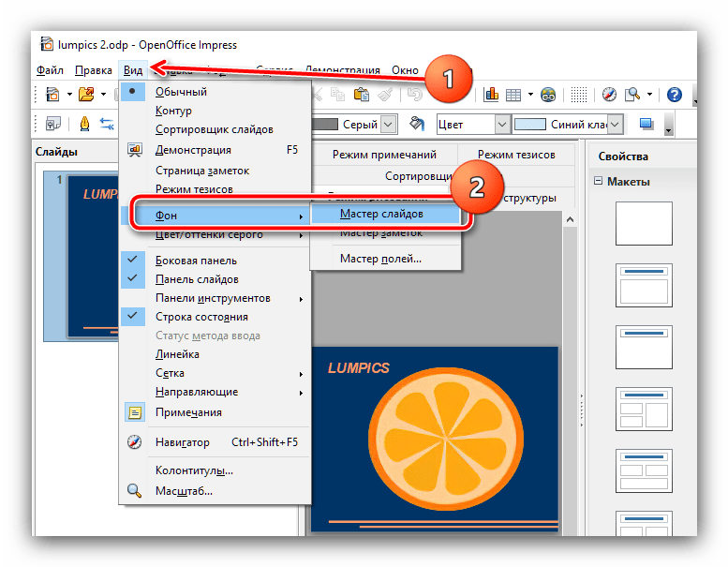Open the Правка menu
728x567 pixels.
pyautogui.click(x=94, y=70)
